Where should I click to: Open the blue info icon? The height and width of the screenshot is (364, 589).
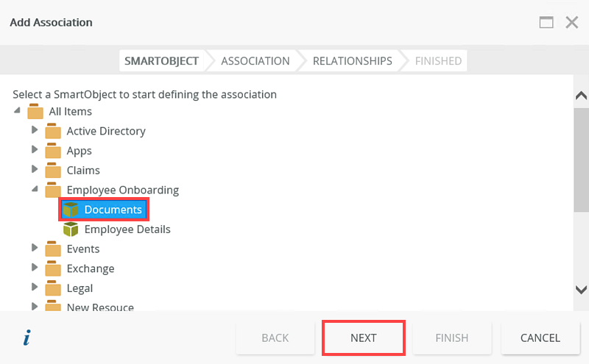coord(27,338)
